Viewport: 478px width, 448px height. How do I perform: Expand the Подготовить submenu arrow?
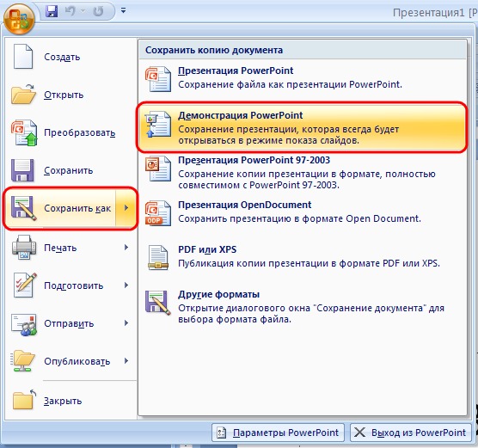[126, 285]
